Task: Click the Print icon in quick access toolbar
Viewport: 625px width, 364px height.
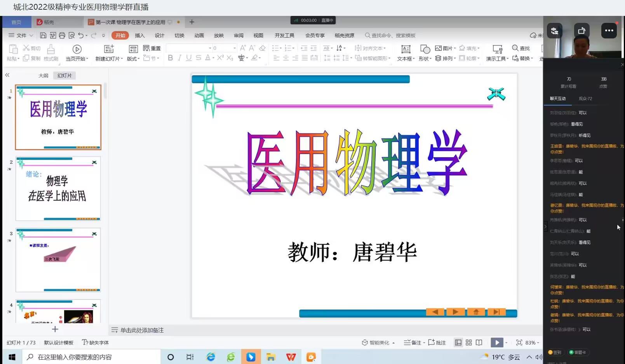Action: 62,35
